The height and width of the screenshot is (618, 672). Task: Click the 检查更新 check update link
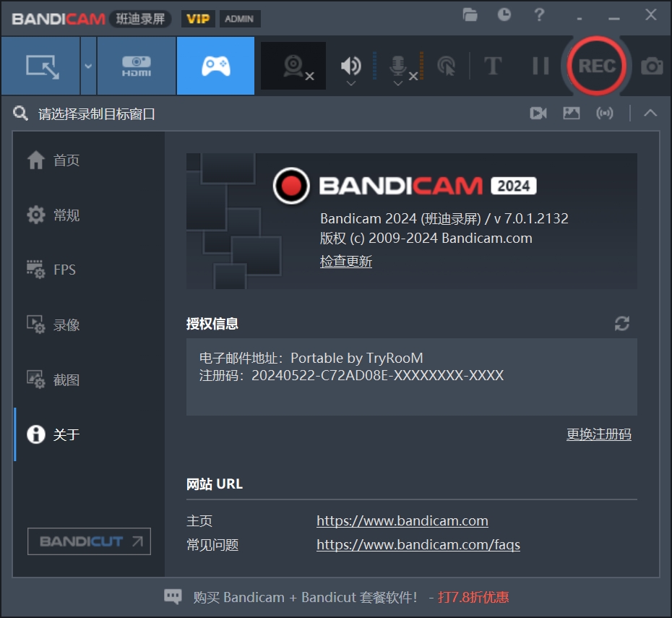pyautogui.click(x=346, y=261)
